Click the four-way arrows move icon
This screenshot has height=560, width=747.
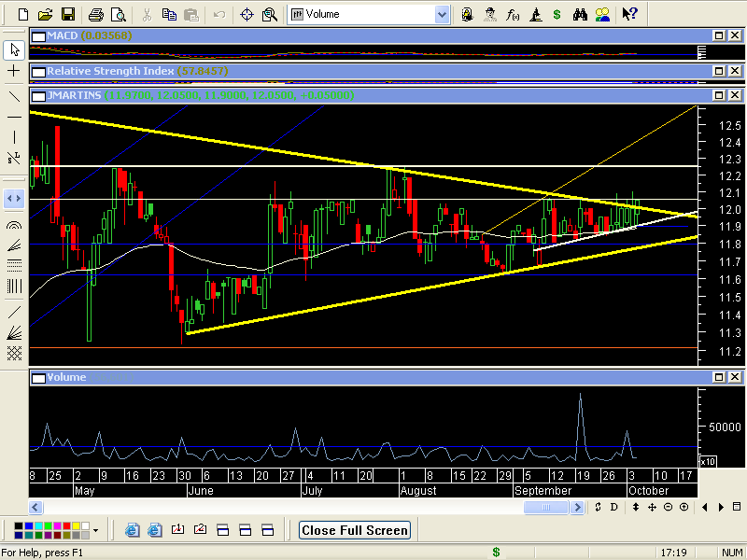click(652, 507)
